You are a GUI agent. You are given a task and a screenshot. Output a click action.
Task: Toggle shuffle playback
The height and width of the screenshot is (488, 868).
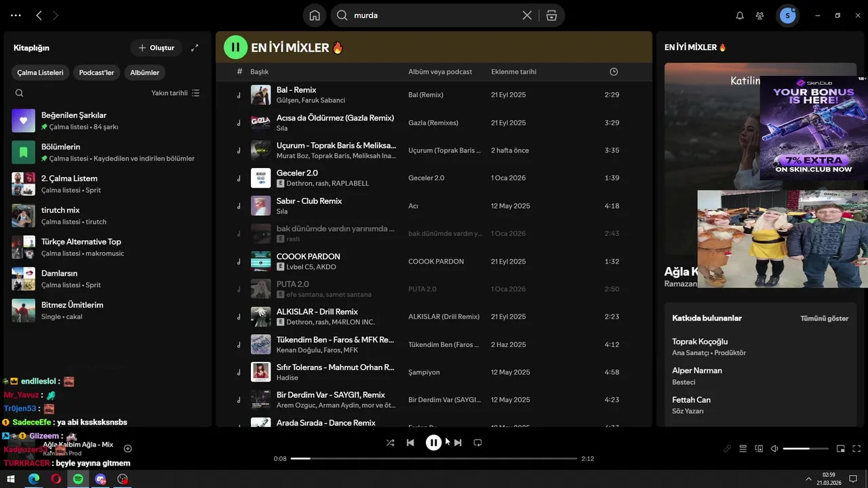[390, 443]
